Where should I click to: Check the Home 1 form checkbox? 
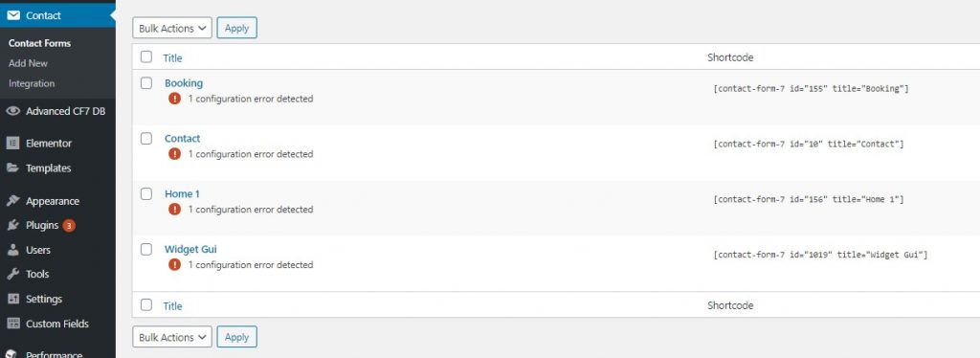146,193
